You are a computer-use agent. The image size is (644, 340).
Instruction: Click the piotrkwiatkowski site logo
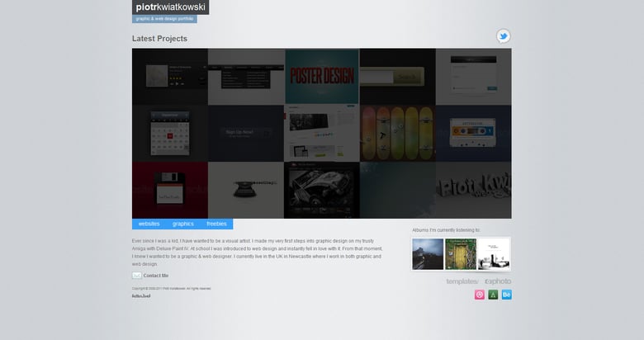[170, 7]
